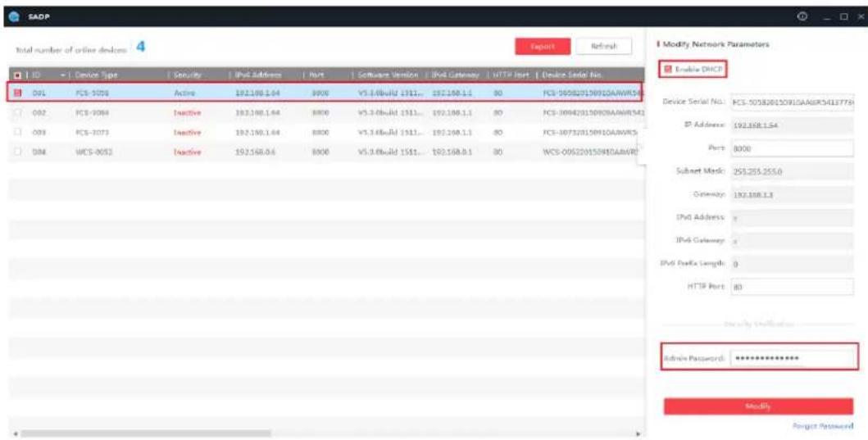The height and width of the screenshot is (440, 868).
Task: Sort by the Device Serial No. column header
Action: click(572, 75)
